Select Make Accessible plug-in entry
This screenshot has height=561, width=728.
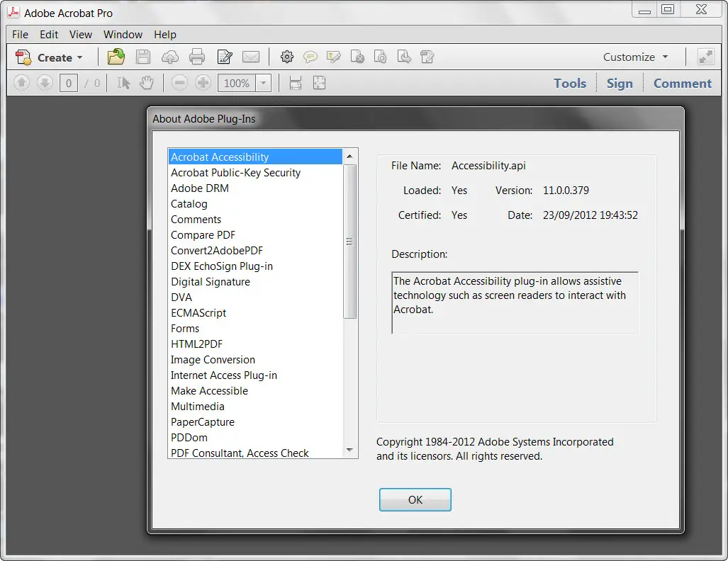coord(255,391)
